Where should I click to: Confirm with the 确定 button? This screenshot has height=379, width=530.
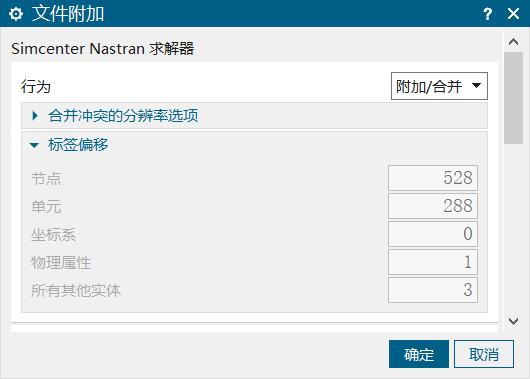pos(419,354)
